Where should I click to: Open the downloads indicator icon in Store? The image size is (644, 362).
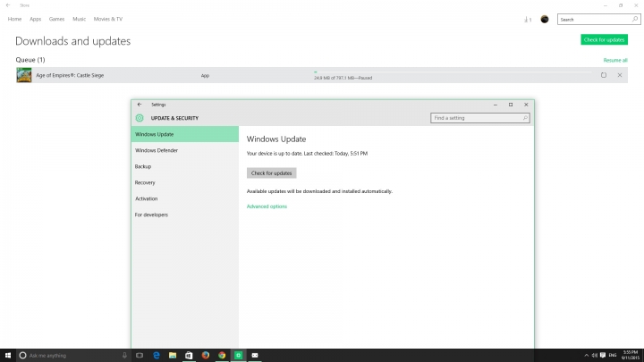(x=528, y=20)
